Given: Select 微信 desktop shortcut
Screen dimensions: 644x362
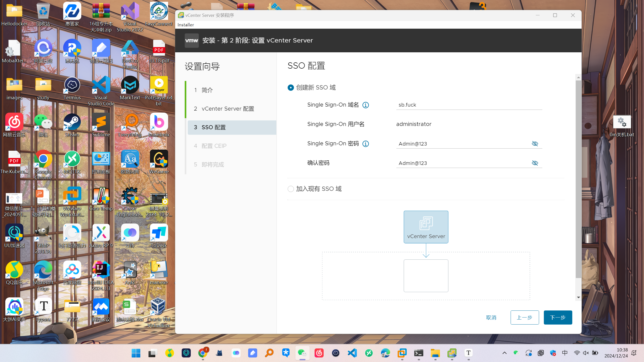Looking at the screenshot, I should [x=43, y=125].
